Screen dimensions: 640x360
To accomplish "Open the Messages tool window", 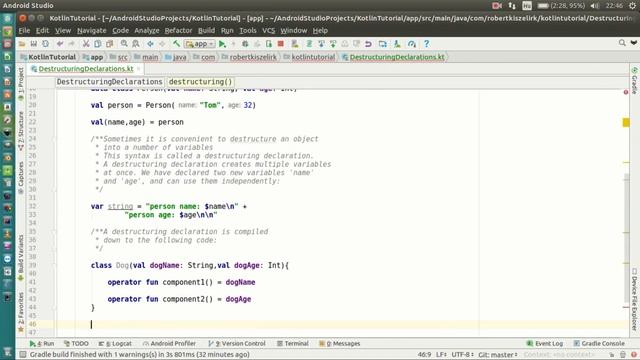I will click(x=340, y=344).
